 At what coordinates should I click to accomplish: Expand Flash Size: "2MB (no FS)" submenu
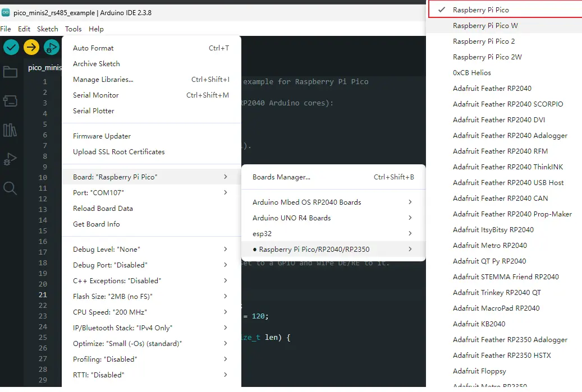tap(152, 296)
